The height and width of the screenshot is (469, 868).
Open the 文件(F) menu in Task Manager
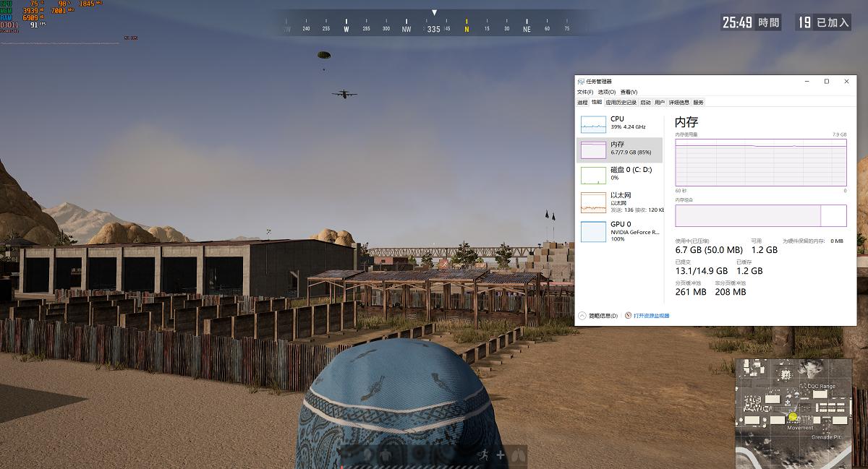click(x=584, y=92)
